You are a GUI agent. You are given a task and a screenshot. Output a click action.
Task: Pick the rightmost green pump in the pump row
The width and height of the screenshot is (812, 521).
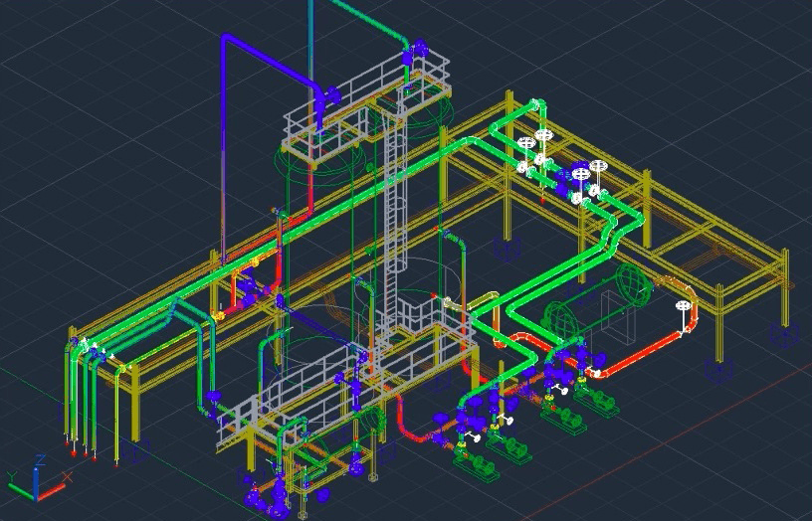pyautogui.click(x=595, y=405)
